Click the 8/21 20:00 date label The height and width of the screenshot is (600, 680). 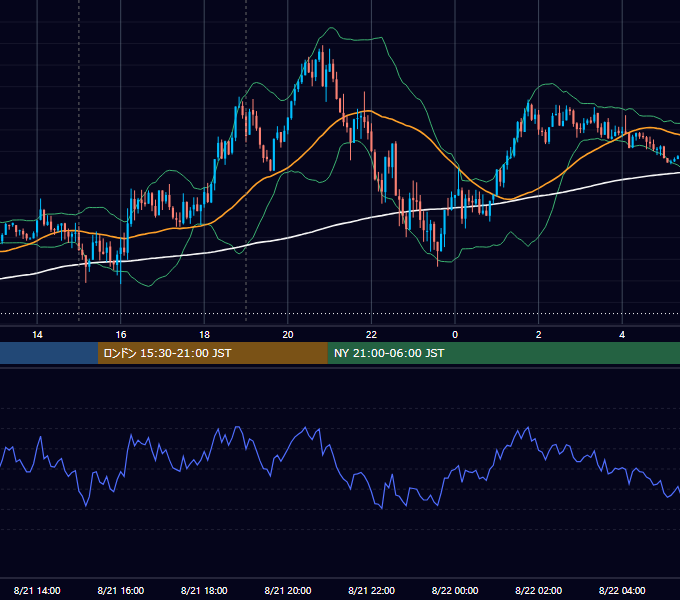point(288,590)
